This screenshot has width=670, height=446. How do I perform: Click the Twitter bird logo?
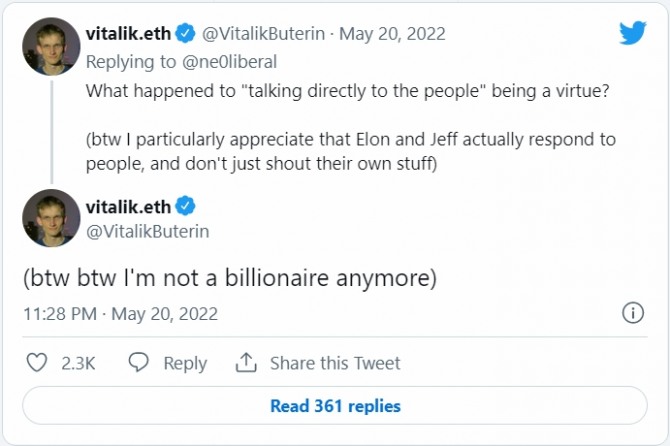coord(632,33)
